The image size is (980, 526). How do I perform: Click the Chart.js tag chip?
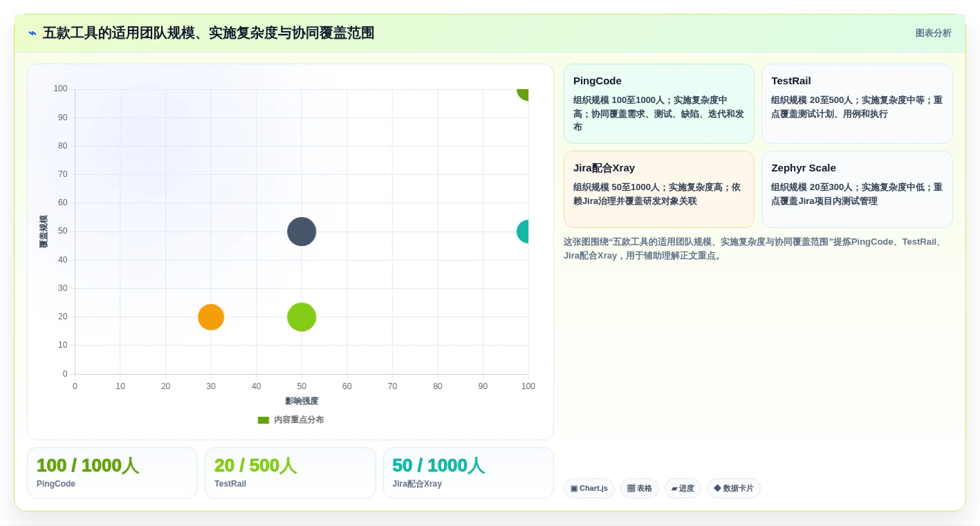click(589, 488)
